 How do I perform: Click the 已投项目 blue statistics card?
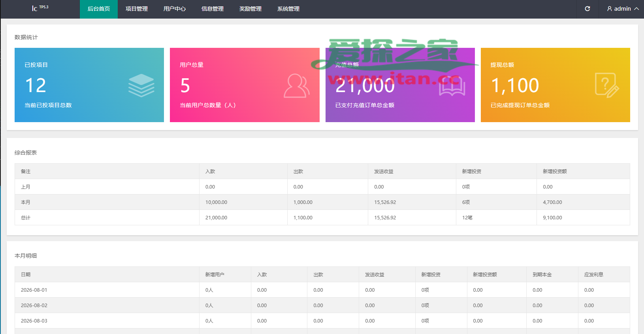coord(89,85)
